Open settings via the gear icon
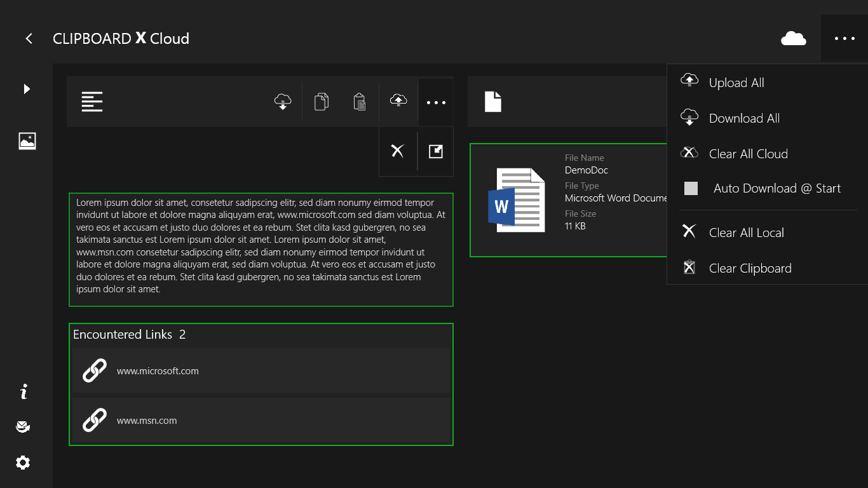Image resolution: width=868 pixels, height=488 pixels. [x=24, y=463]
